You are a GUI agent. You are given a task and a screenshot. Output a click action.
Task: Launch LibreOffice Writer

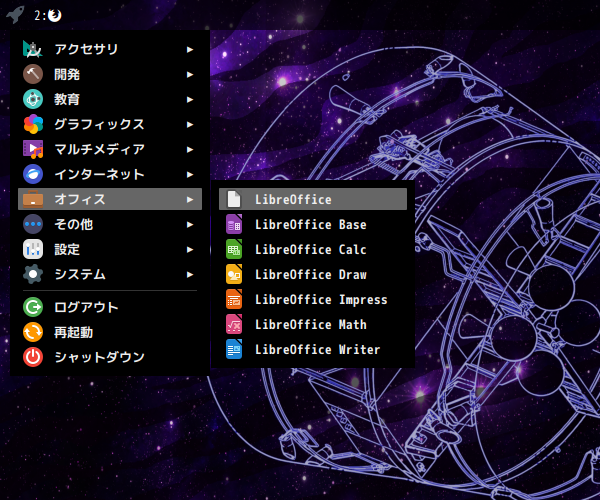click(313, 349)
